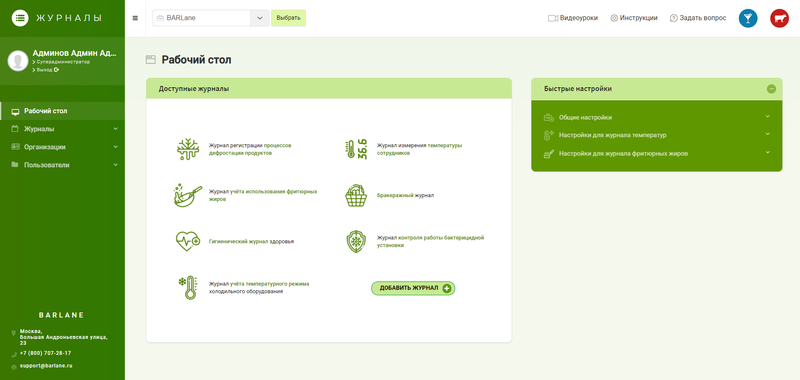Viewport: 800px width, 380px height.
Task: Open the Организации sidebar menu item
Action: click(62, 147)
